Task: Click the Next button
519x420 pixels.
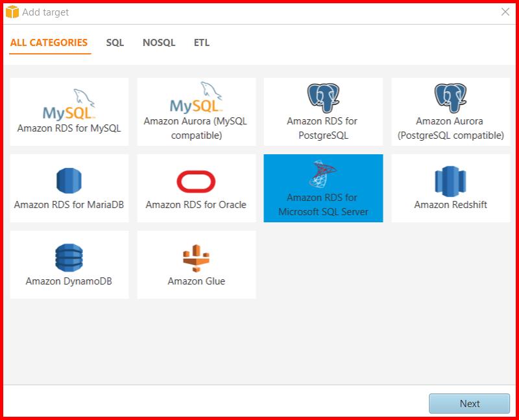Action: coord(469,403)
